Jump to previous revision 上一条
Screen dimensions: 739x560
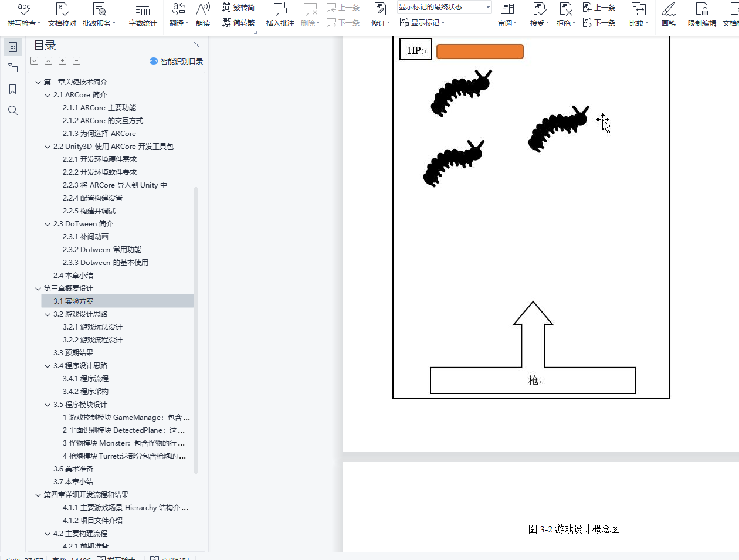599,8
